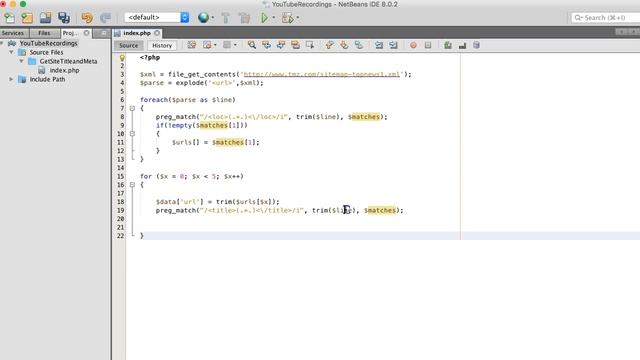Click the lightbulb hint on line 1
Screen dimensions: 640x360
coord(122,58)
